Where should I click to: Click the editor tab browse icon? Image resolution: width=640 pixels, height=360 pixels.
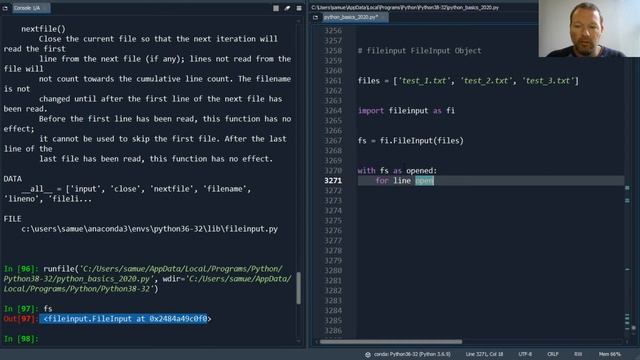pyautogui.click(x=316, y=17)
